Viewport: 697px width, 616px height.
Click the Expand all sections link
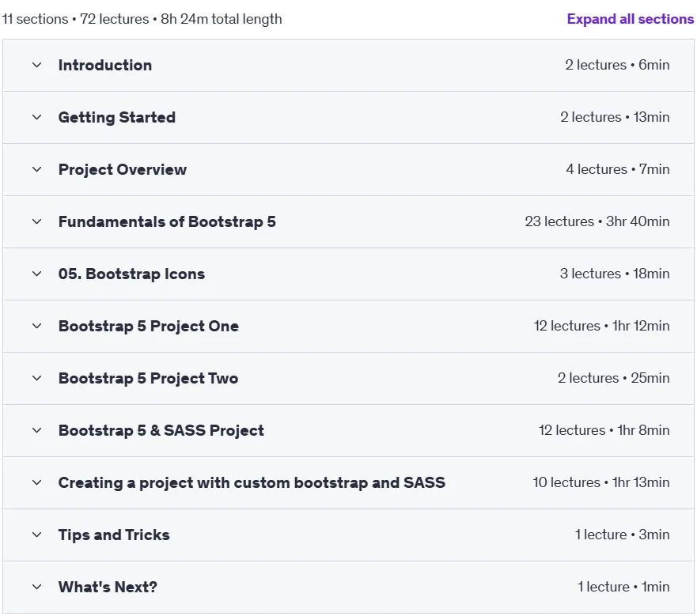(x=631, y=19)
